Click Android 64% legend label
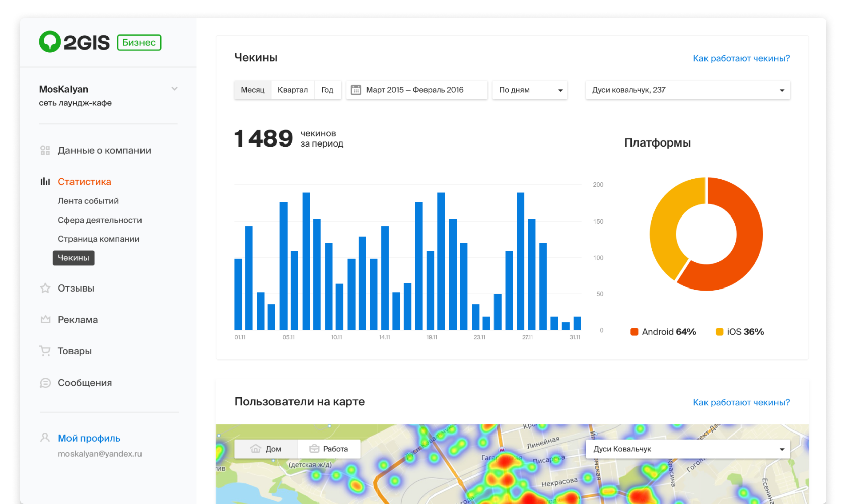 click(669, 332)
